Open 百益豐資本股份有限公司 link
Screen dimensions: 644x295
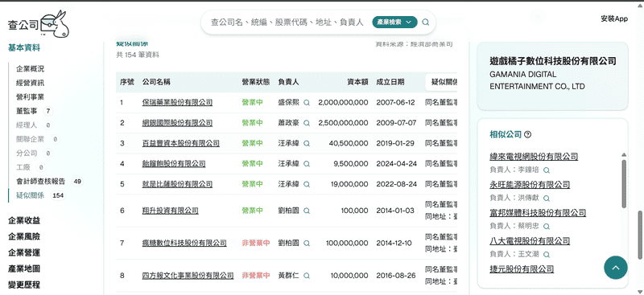pyautogui.click(x=180, y=144)
